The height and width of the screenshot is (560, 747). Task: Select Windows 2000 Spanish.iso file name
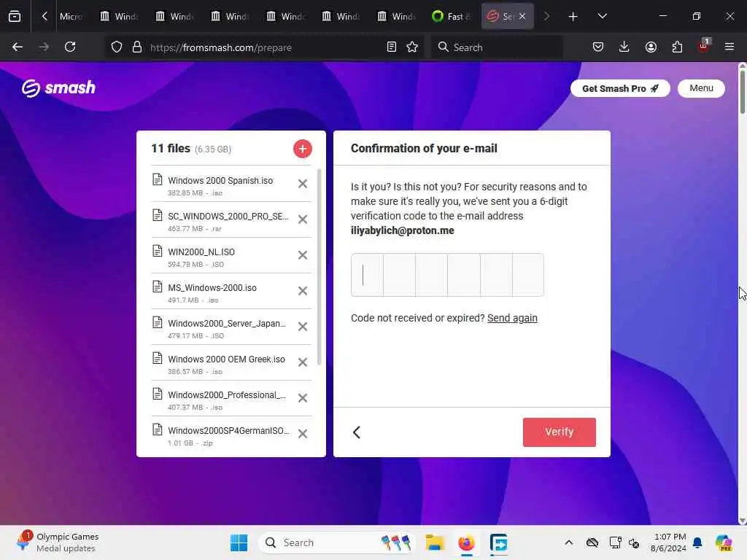pos(220,181)
